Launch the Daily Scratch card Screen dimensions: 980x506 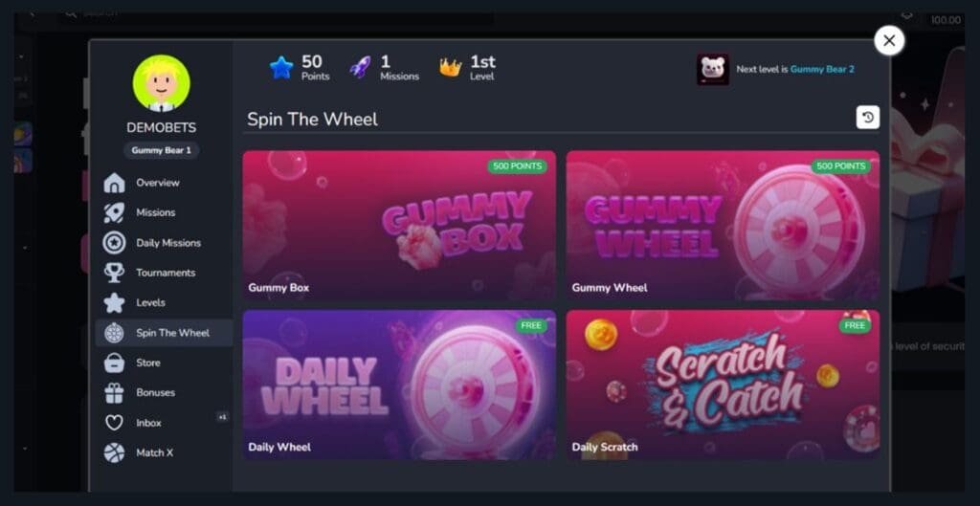tap(723, 385)
